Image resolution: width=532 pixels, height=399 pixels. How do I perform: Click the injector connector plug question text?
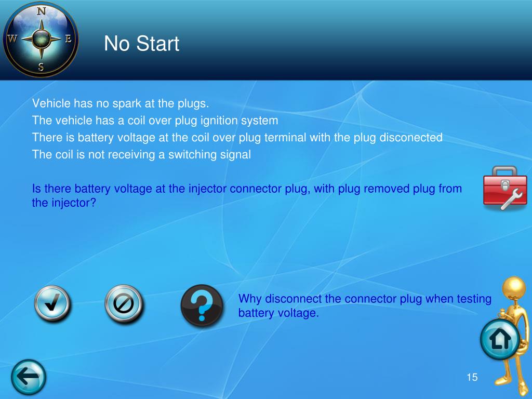pos(247,195)
